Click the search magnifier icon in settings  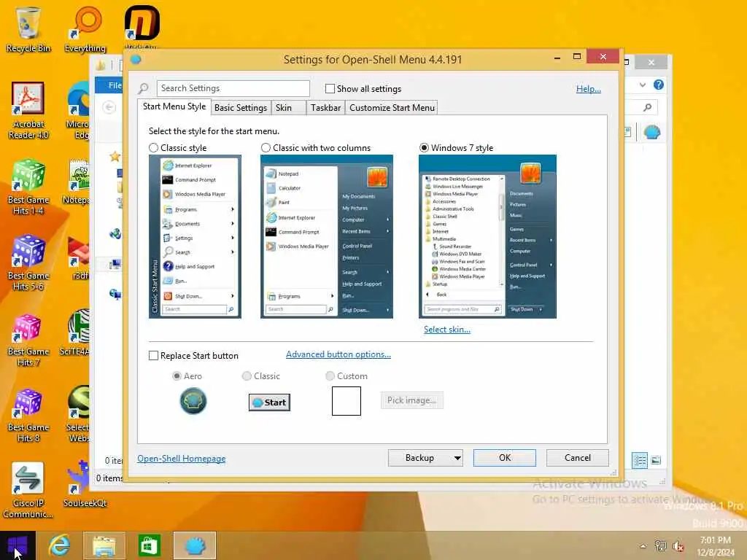coord(144,88)
